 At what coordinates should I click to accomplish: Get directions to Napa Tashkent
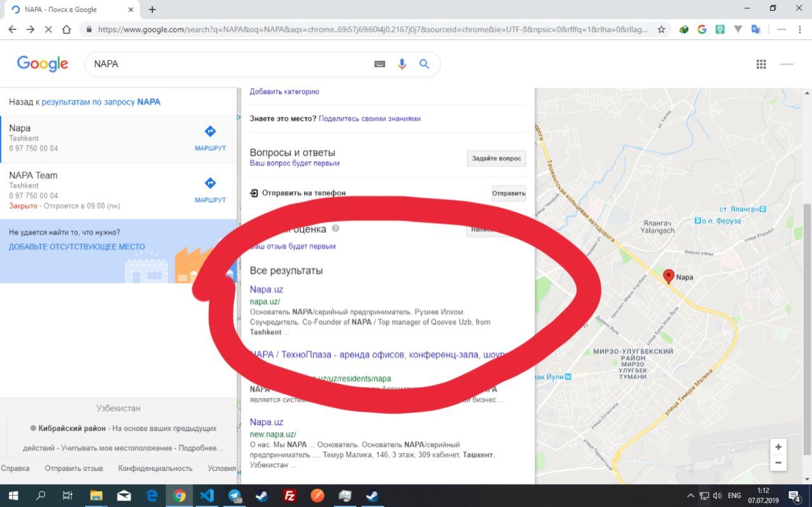point(210,138)
